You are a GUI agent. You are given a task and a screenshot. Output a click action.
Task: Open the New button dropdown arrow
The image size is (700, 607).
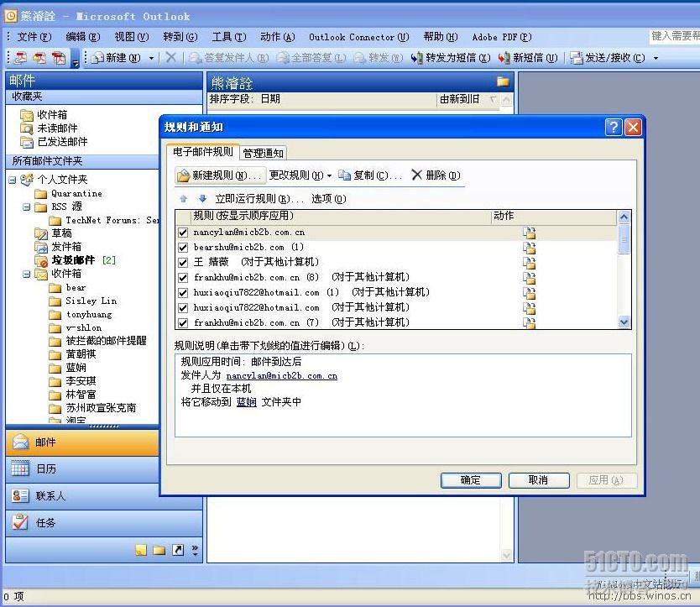[x=151, y=58]
